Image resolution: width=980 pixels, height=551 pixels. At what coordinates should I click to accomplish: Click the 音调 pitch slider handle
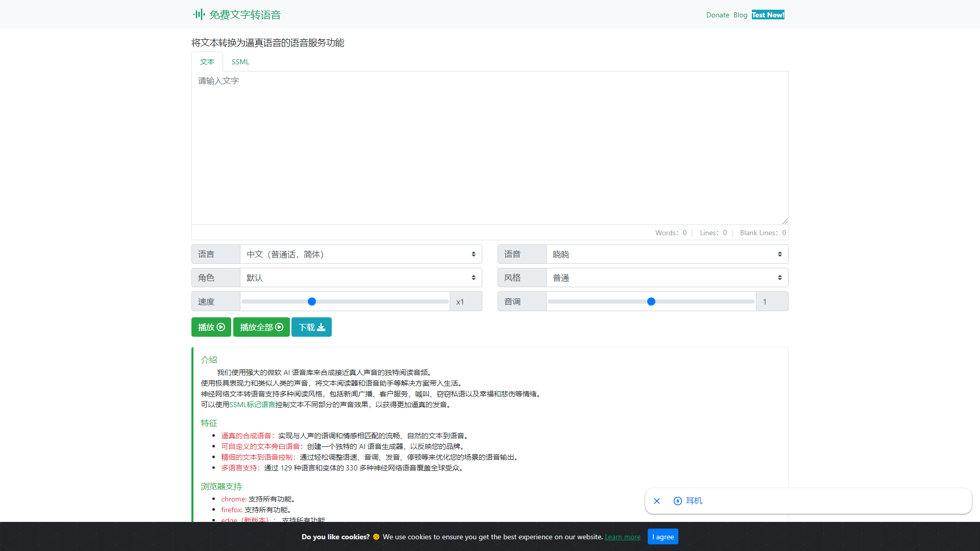[x=651, y=302]
